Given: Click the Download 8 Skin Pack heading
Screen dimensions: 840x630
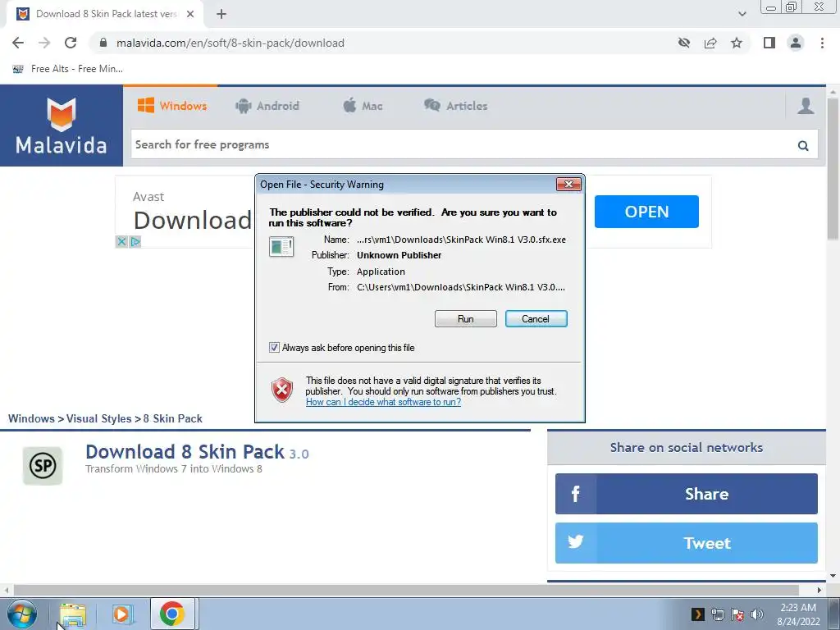Looking at the screenshot, I should [x=185, y=452].
